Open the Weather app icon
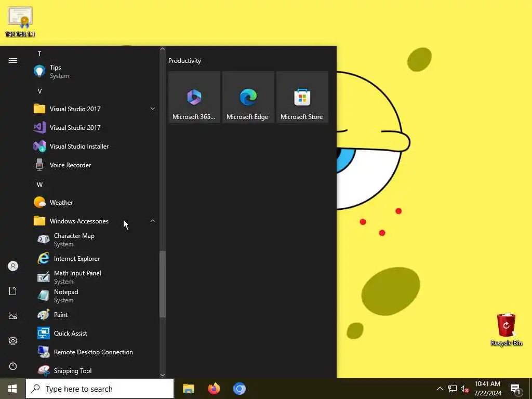 point(39,202)
